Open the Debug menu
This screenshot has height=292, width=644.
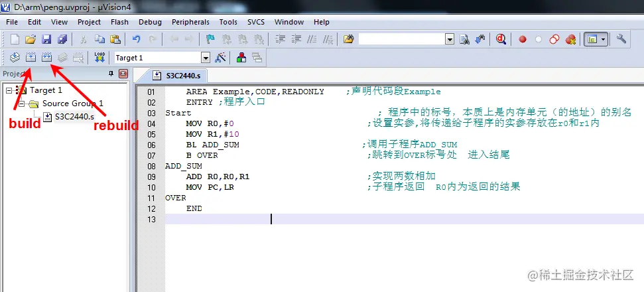tap(150, 22)
